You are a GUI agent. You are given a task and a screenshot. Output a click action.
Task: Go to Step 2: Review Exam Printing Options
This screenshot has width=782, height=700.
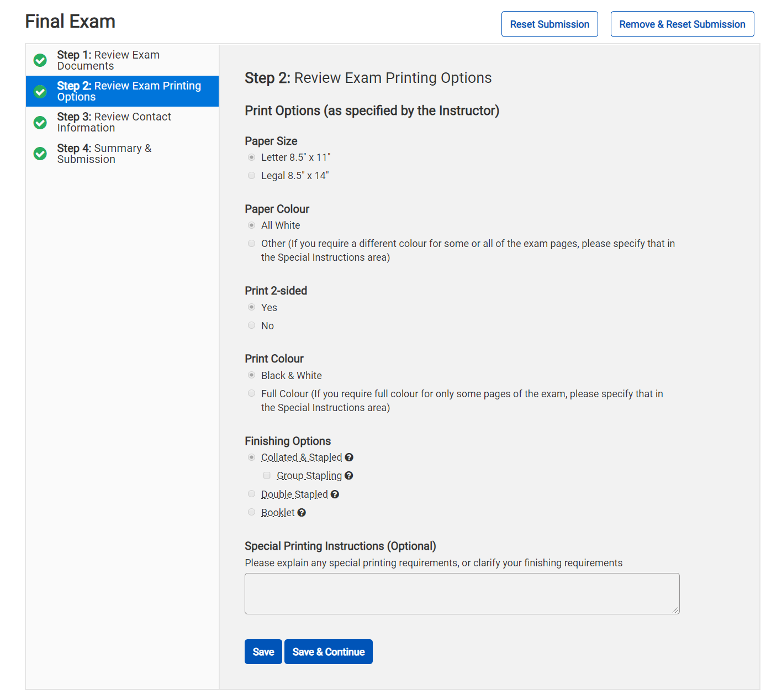[x=122, y=91]
